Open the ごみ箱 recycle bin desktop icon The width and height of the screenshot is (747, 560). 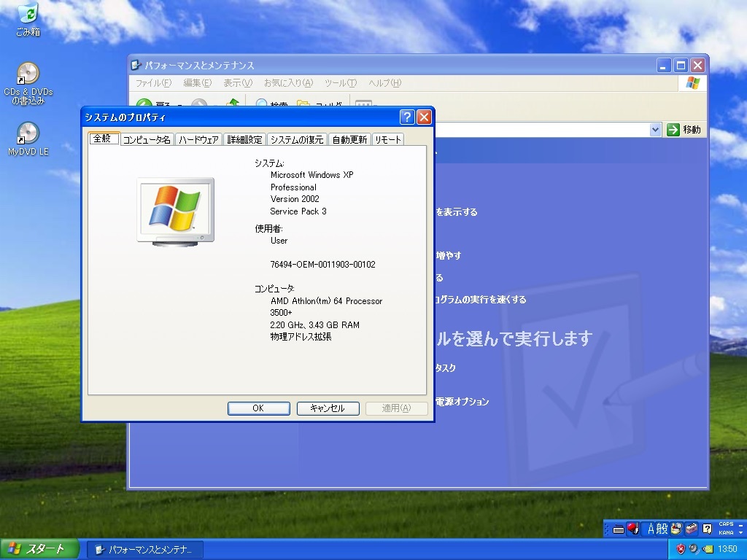28,19
